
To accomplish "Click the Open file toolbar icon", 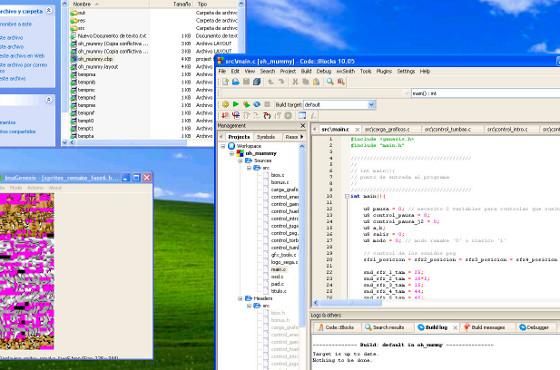I will (235, 82).
